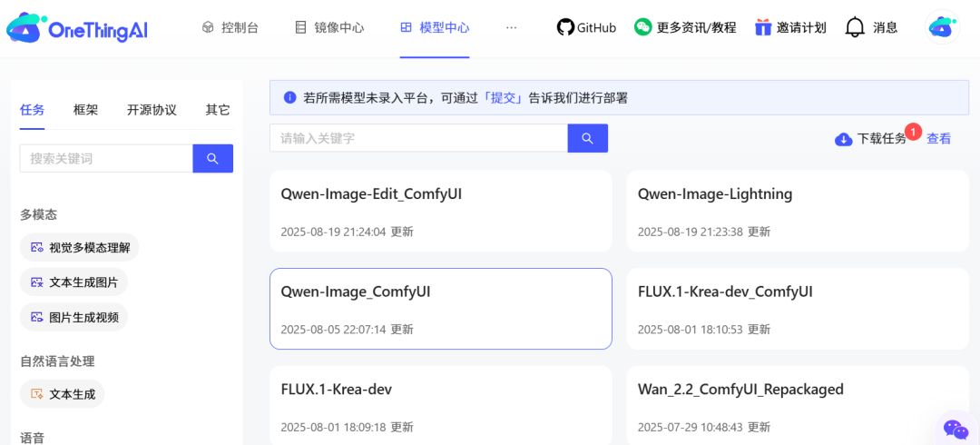Click the 下载任务 cloud download icon
This screenshot has height=445, width=980.
843,139
